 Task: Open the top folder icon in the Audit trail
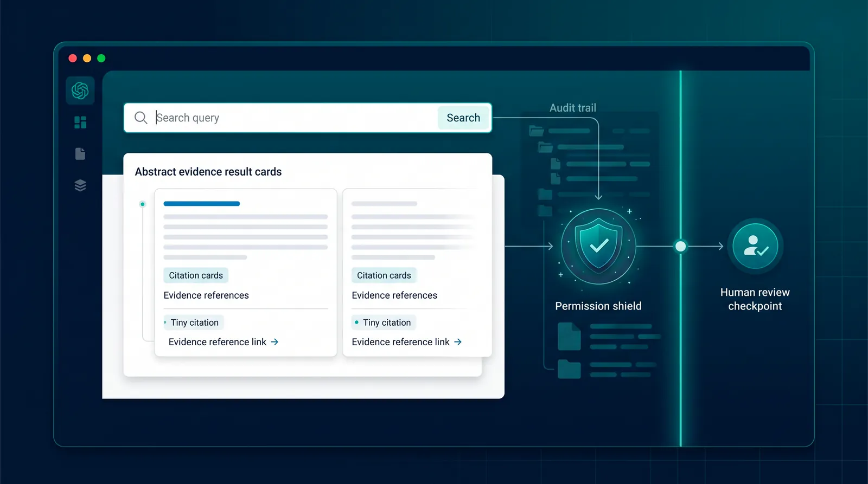tap(536, 131)
